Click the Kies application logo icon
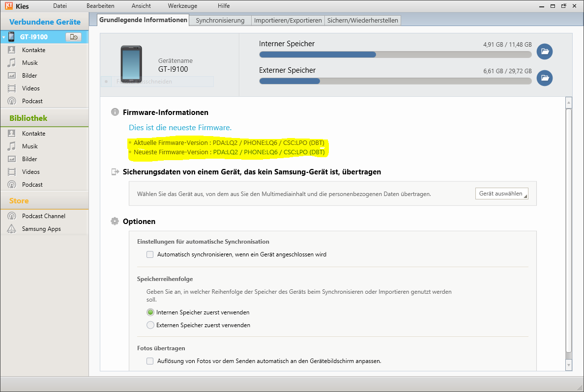Image resolution: width=584 pixels, height=392 pixels. tap(8, 5)
